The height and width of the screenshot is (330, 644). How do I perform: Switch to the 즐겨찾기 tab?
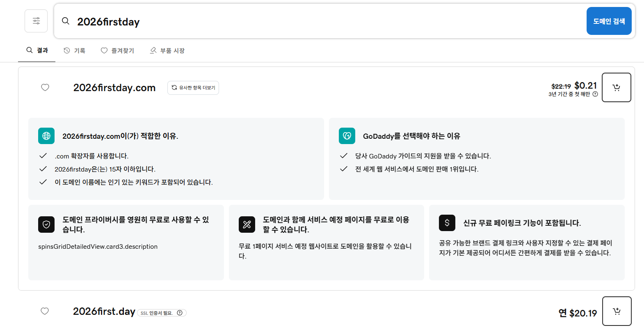click(117, 50)
